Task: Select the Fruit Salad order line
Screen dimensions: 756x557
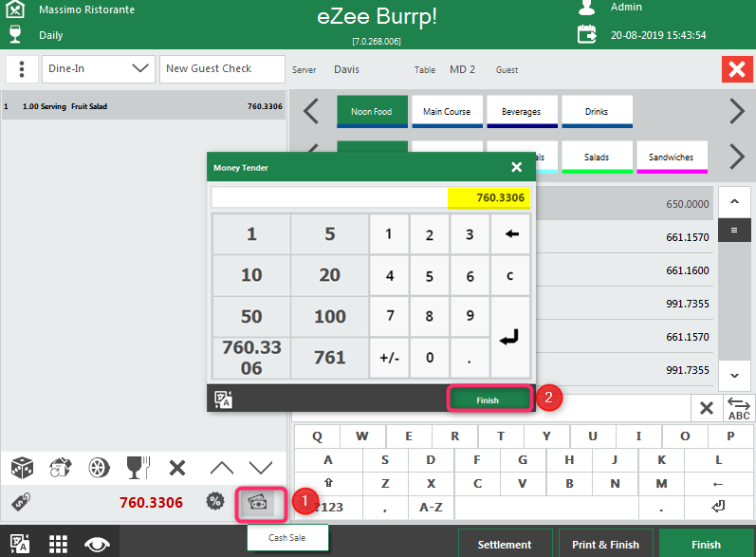Action: coord(143,105)
